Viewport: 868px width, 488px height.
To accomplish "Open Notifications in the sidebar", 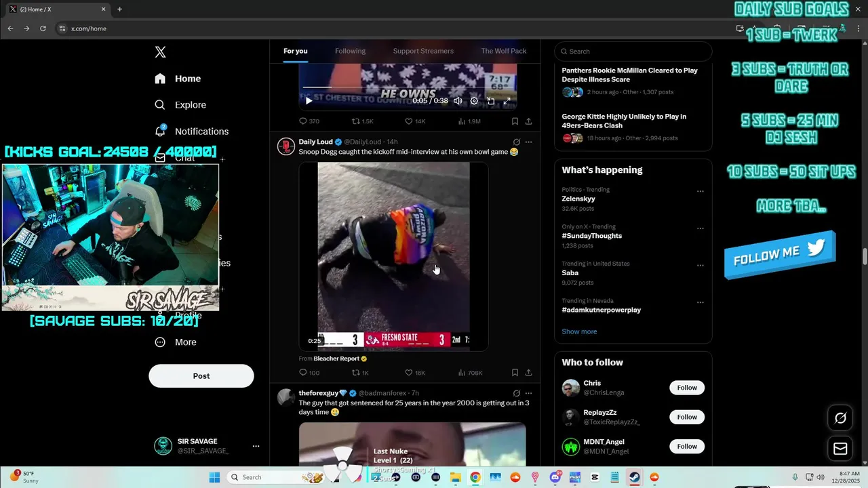I will coord(191,131).
